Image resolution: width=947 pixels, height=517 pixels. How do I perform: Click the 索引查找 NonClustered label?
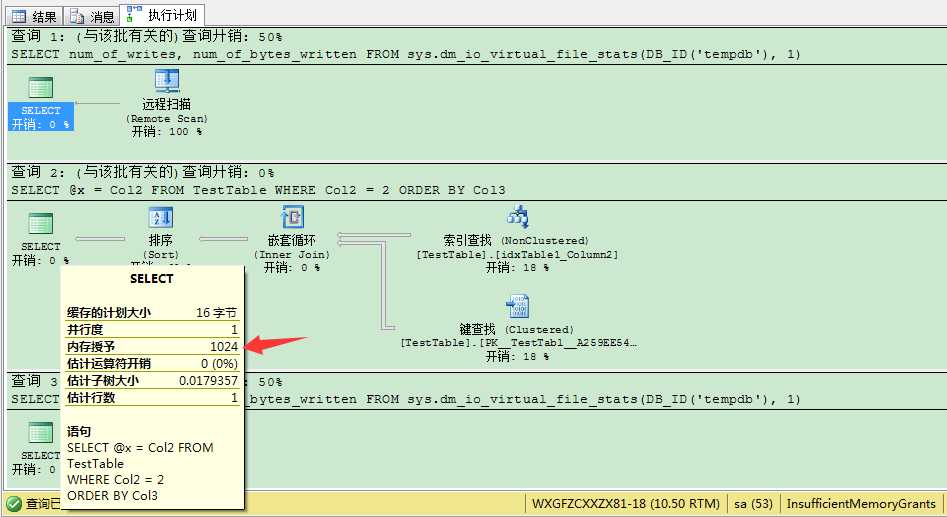point(516,240)
